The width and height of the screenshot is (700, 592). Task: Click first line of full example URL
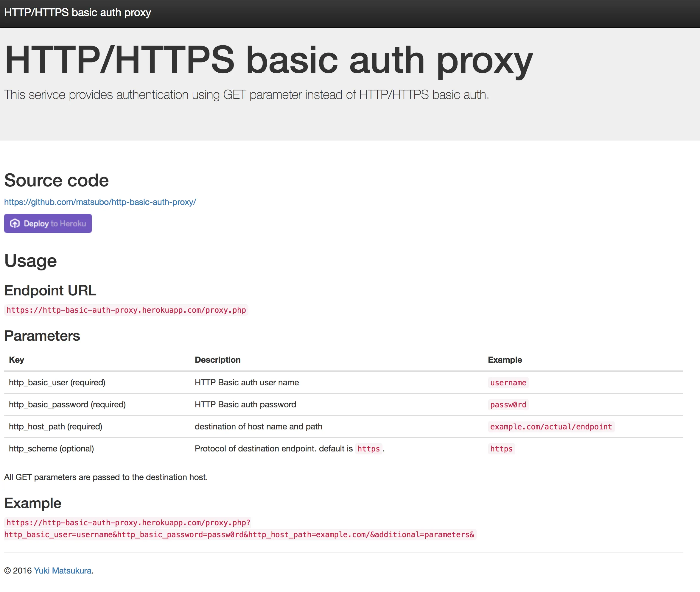pyautogui.click(x=128, y=523)
